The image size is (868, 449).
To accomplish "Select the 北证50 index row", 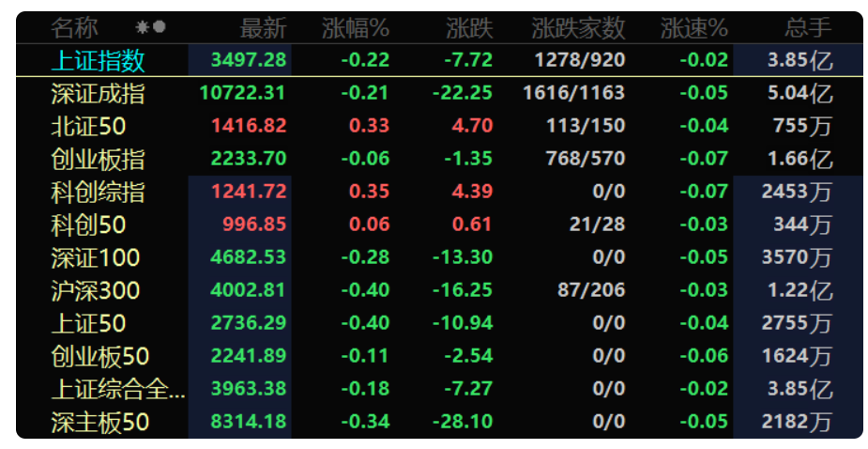I will [x=439, y=126].
